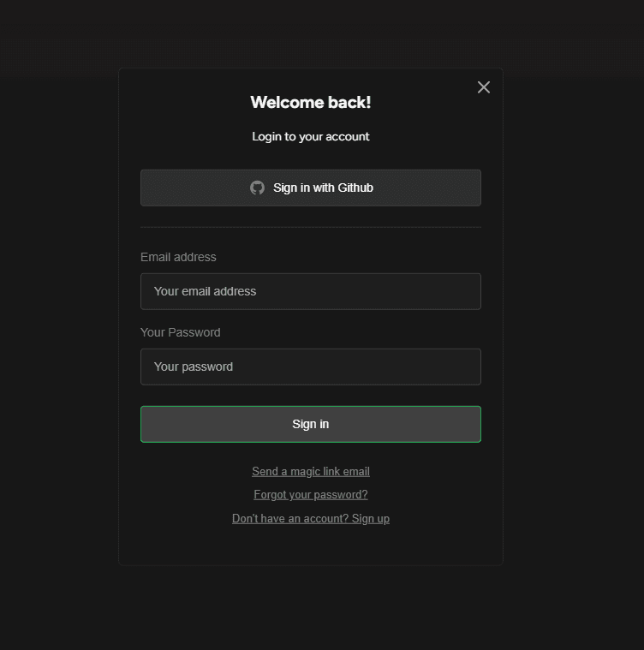Click the 'Your password' placeholder text
644x650 pixels.
pyautogui.click(x=194, y=367)
